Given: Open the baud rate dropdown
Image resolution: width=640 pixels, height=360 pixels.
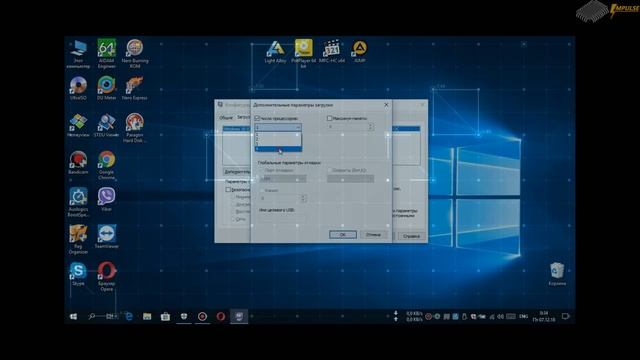Looking at the screenshot, I should pyautogui.click(x=350, y=179).
